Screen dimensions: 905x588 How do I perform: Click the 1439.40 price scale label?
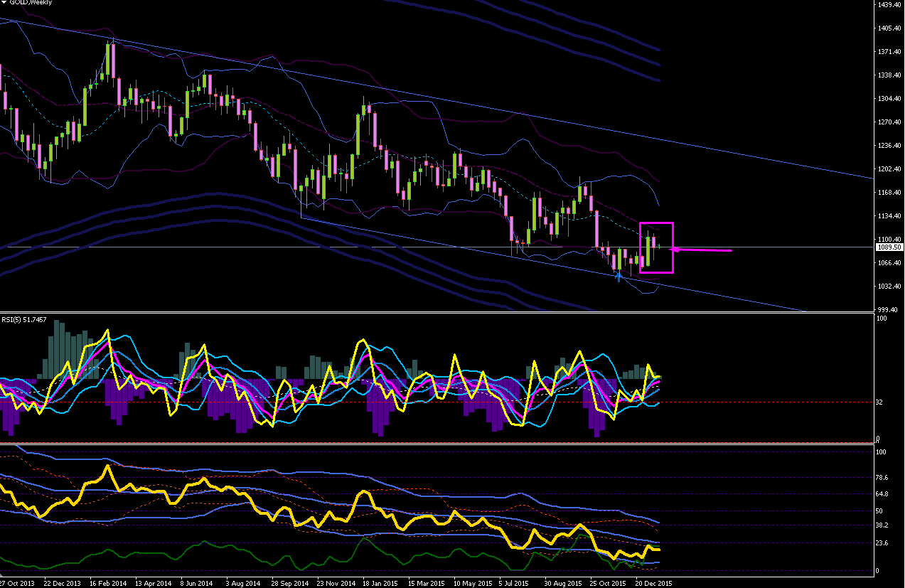[889, 5]
